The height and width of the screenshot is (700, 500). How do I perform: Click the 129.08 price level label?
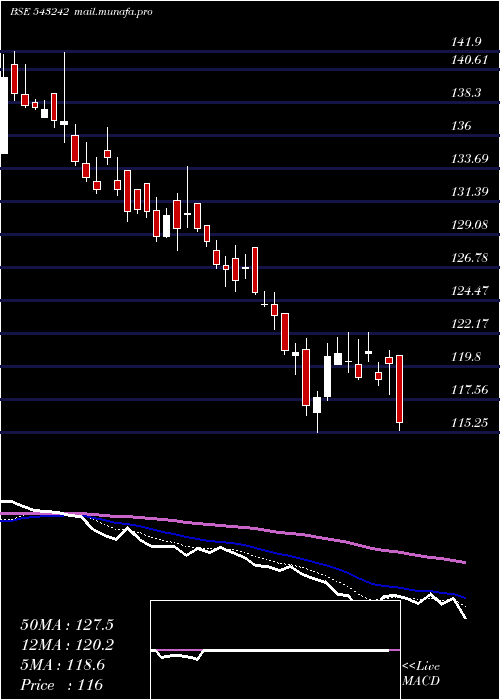[470, 225]
